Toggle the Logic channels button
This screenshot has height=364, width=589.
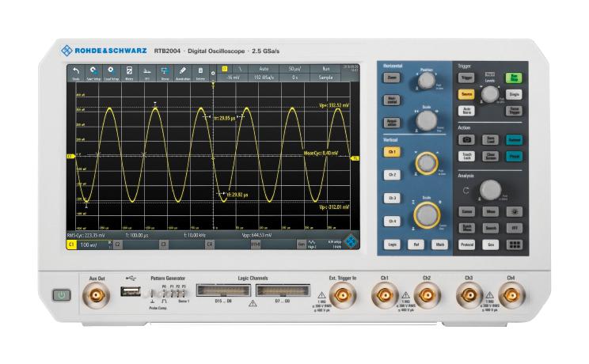[392, 245]
